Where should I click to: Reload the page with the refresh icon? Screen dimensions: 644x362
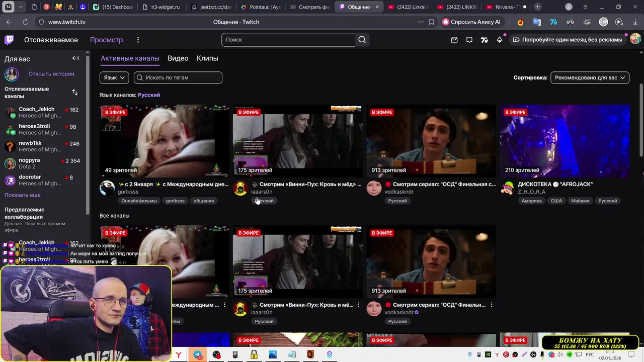tap(26, 22)
